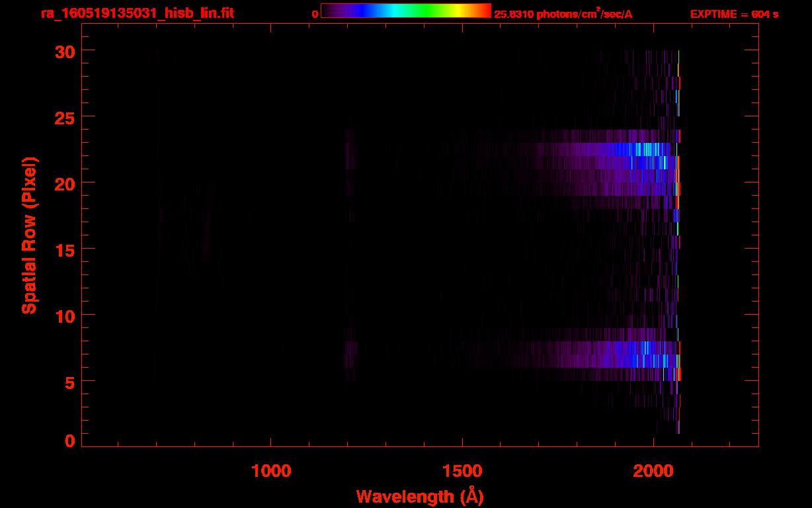Click the faint emission near 1200 Å, row 7

pos(351,348)
